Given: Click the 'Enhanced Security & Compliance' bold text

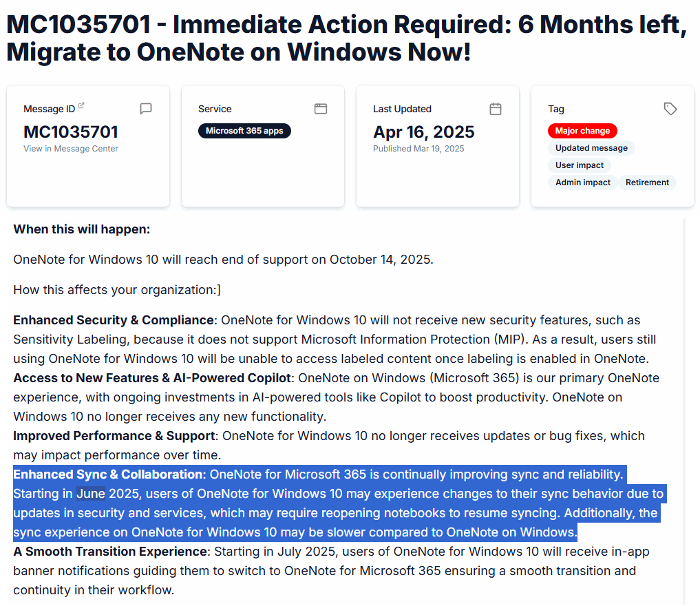Looking at the screenshot, I should pos(114,320).
